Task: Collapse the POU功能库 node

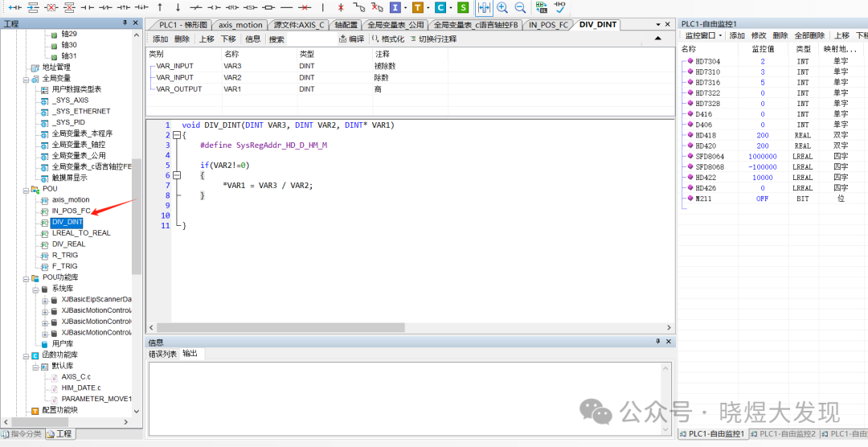Action: coord(26,277)
